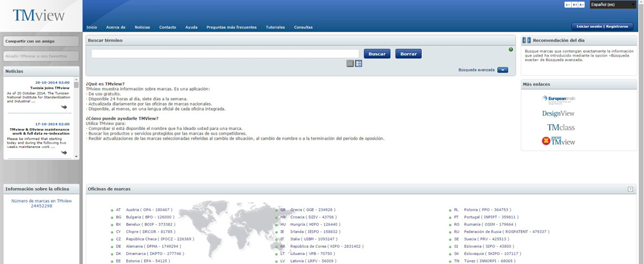This screenshot has width=644, height=264.
Task: Click the TMview logo
Action: coord(39,15)
